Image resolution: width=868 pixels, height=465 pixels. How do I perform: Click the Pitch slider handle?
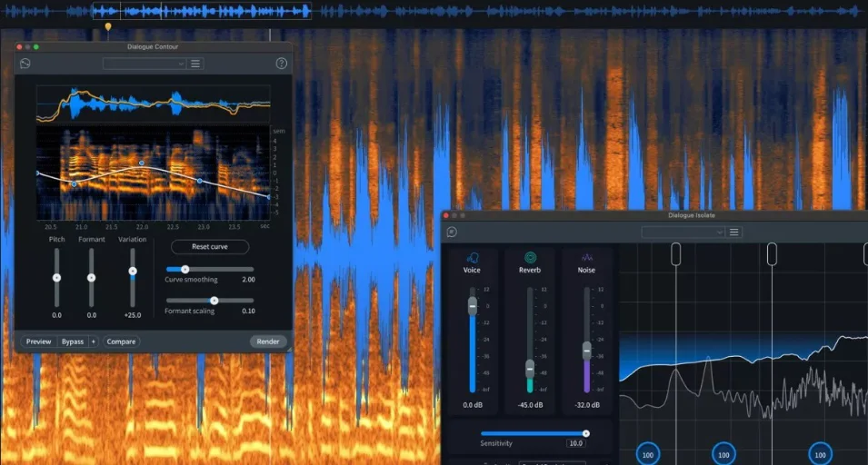click(x=56, y=278)
